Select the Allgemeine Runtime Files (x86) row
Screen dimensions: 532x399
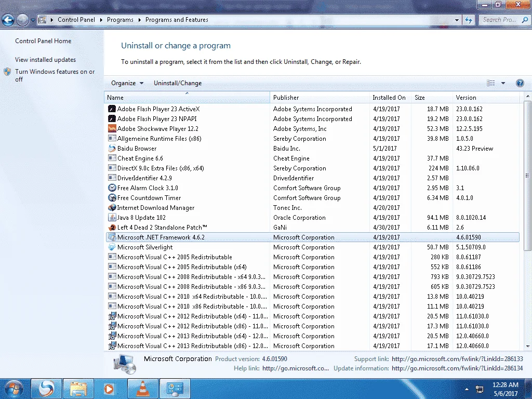point(312,138)
